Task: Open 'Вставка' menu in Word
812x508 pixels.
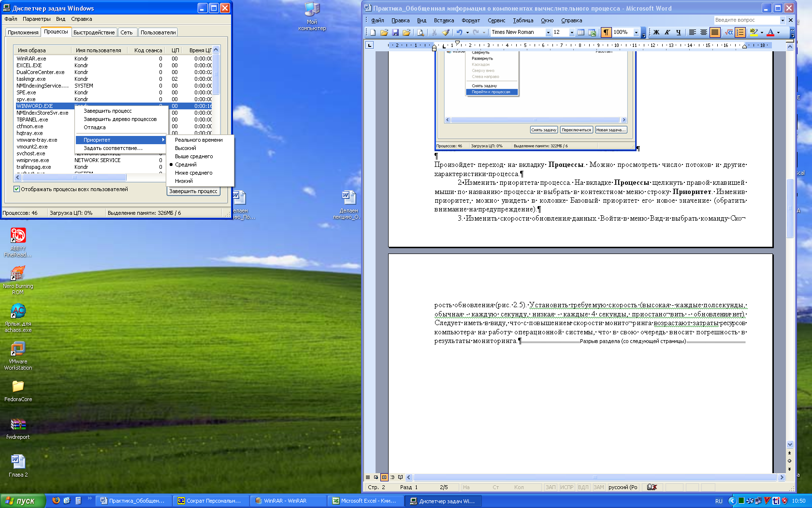Action: click(x=444, y=20)
